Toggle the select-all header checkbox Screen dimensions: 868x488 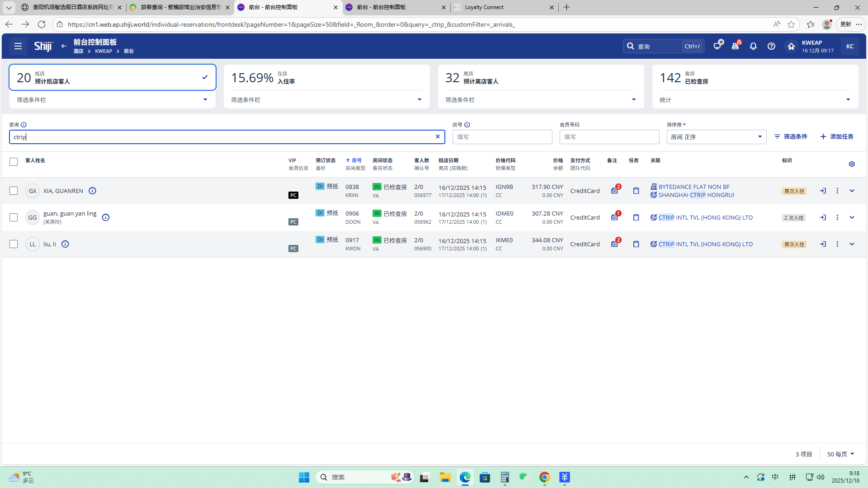tap(14, 162)
